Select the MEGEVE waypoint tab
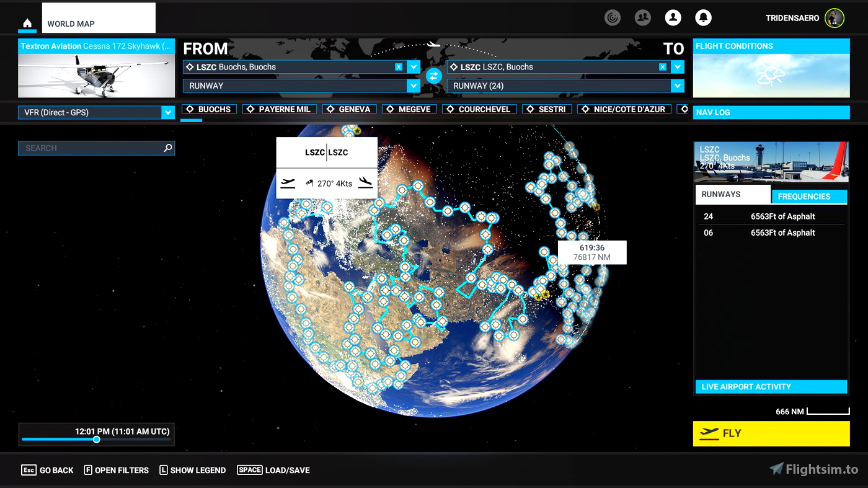 pos(409,109)
